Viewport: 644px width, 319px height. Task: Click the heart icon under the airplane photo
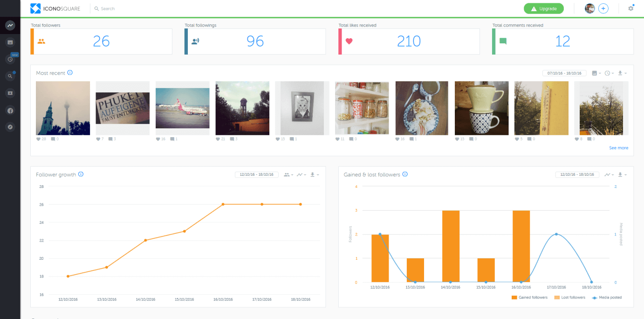[158, 139]
